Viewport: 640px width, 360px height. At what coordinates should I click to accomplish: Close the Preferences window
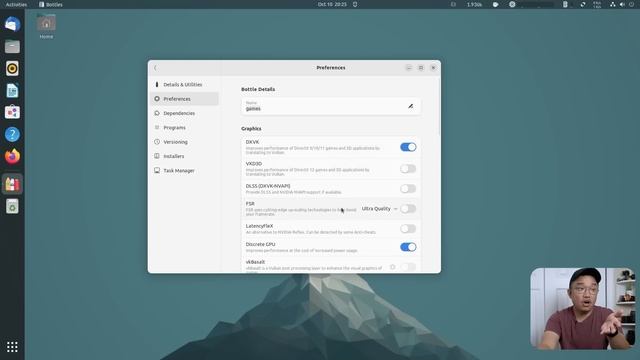pyautogui.click(x=433, y=68)
